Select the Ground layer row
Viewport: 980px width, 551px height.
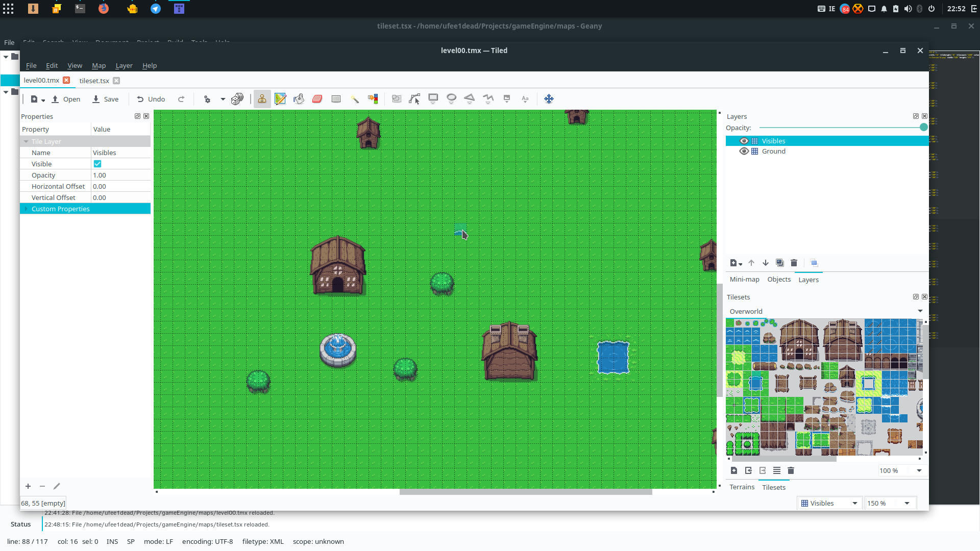pyautogui.click(x=827, y=151)
